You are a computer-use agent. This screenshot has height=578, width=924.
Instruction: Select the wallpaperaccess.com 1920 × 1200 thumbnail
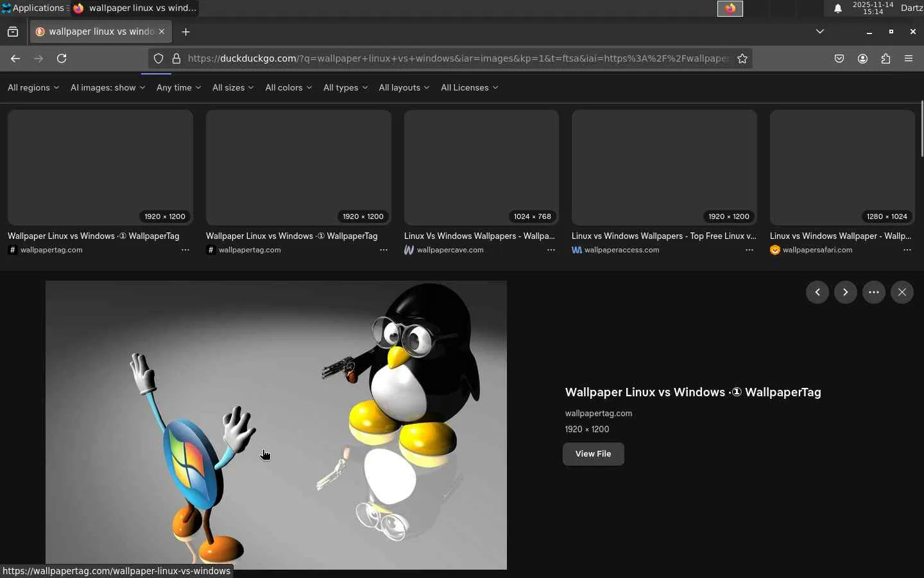pos(664,168)
